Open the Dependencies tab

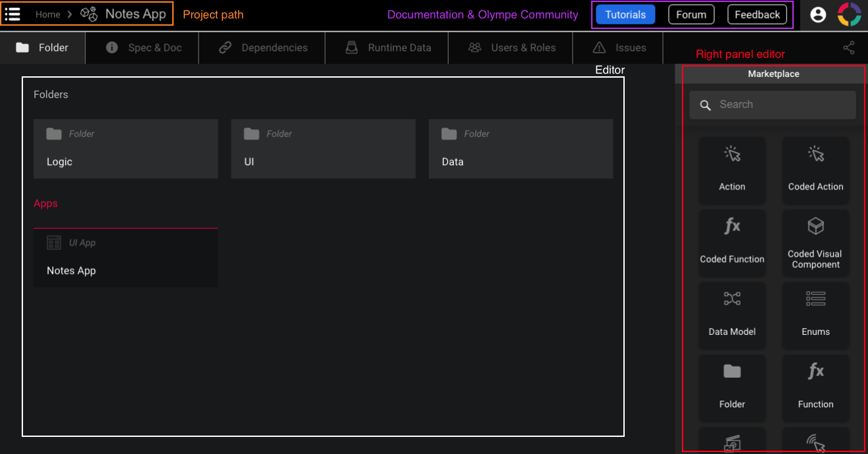coord(262,48)
